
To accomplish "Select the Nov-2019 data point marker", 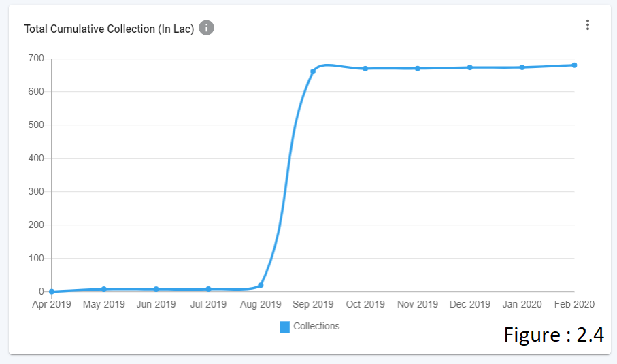I will click(418, 69).
